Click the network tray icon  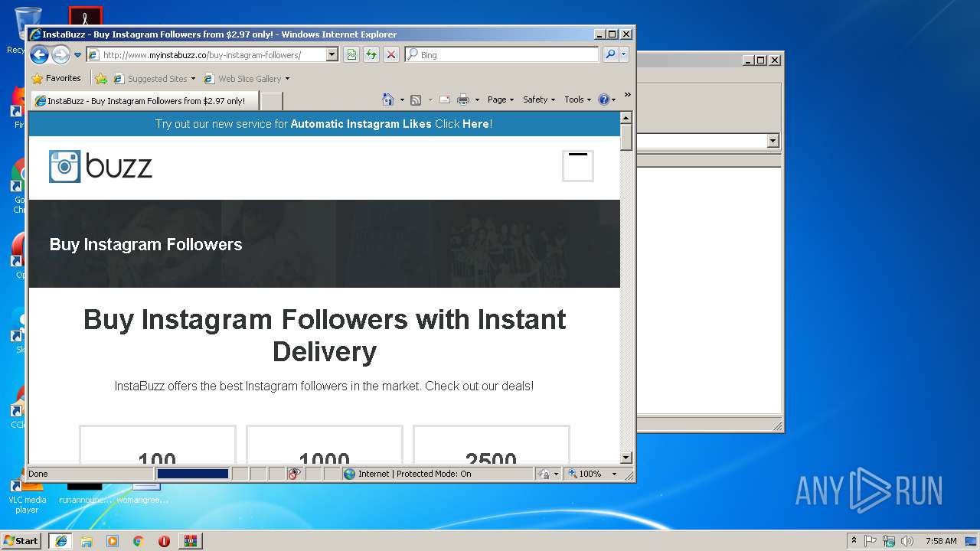click(x=889, y=541)
